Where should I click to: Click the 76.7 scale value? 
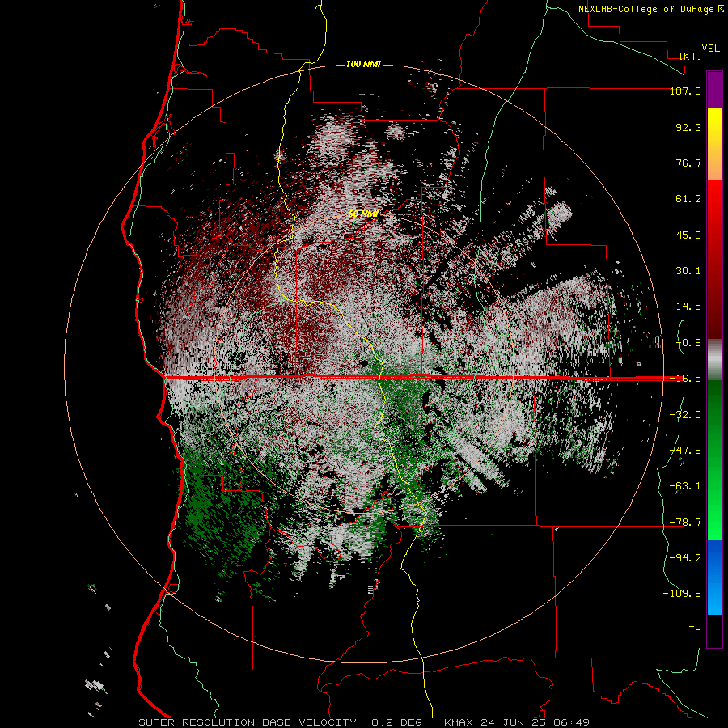tap(688, 163)
